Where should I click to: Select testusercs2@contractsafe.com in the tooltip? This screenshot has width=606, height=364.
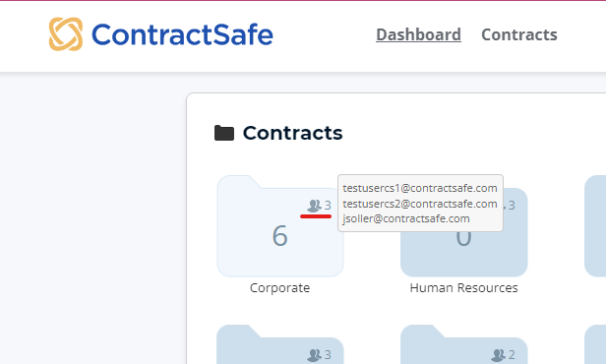pos(420,204)
